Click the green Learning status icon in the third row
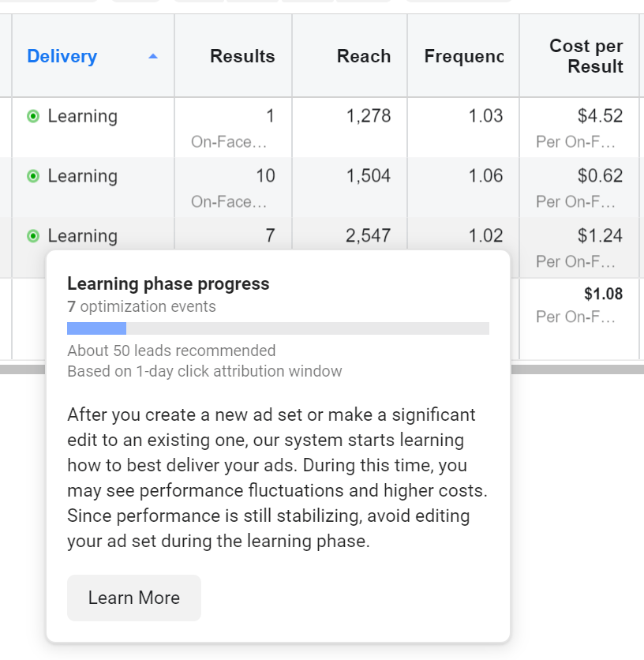Image resolution: width=644 pixels, height=660 pixels. [x=33, y=236]
